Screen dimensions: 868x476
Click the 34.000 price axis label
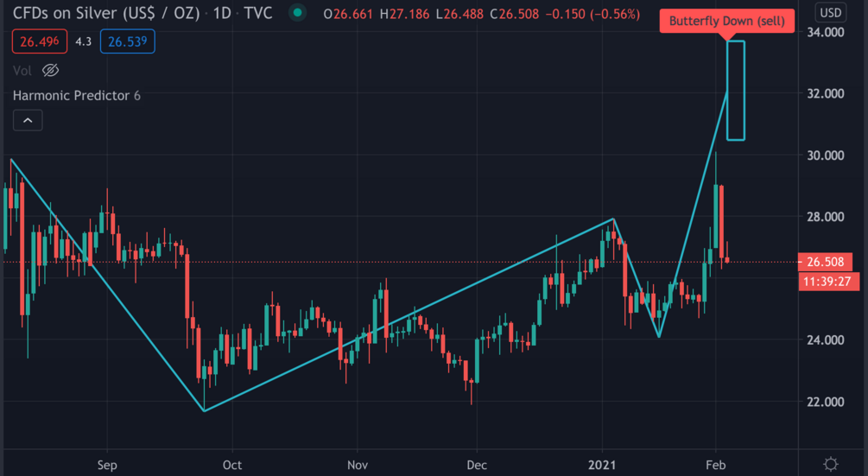(826, 32)
